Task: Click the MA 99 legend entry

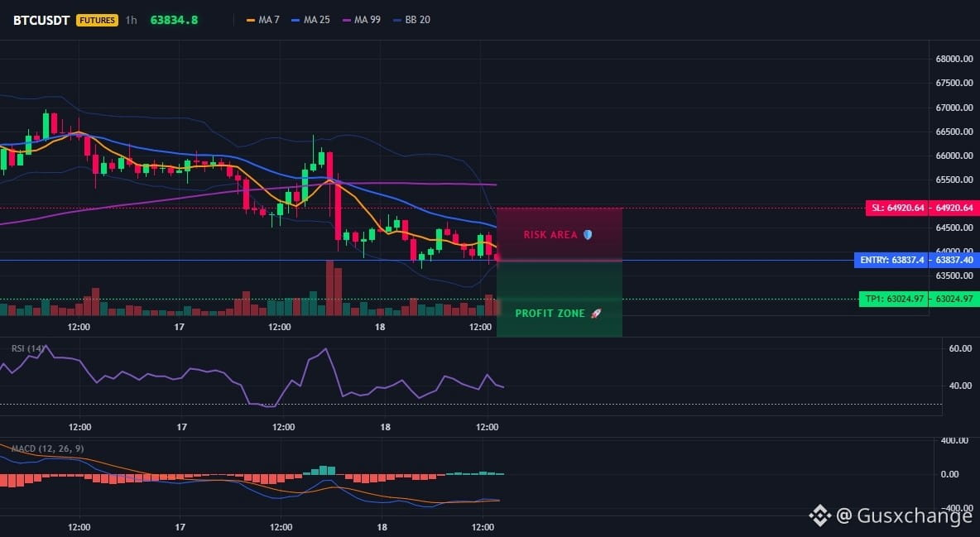Action: (x=361, y=20)
